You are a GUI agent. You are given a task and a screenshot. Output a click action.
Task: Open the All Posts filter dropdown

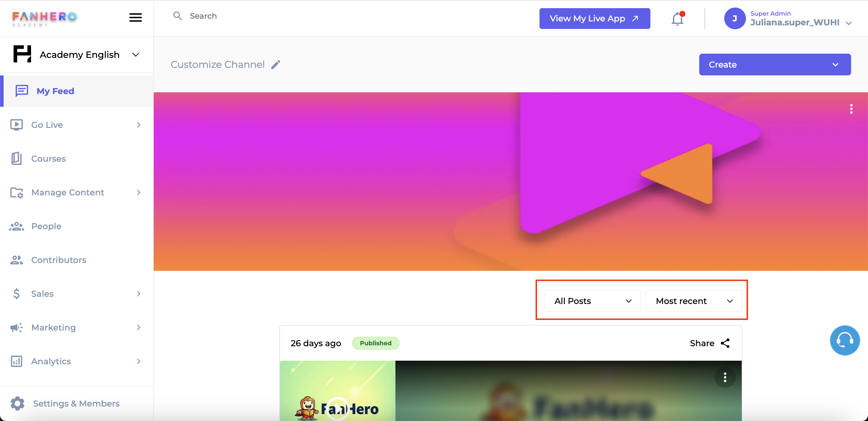593,301
